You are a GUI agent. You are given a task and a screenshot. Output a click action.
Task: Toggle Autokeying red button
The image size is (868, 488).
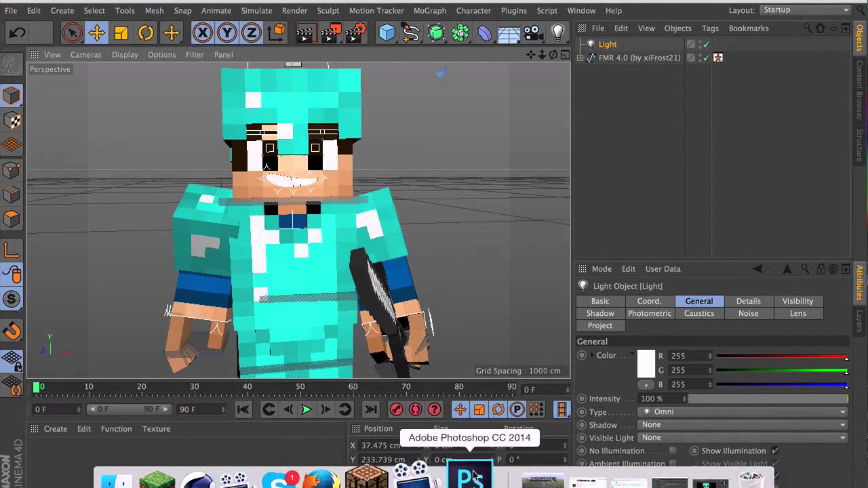tap(415, 409)
